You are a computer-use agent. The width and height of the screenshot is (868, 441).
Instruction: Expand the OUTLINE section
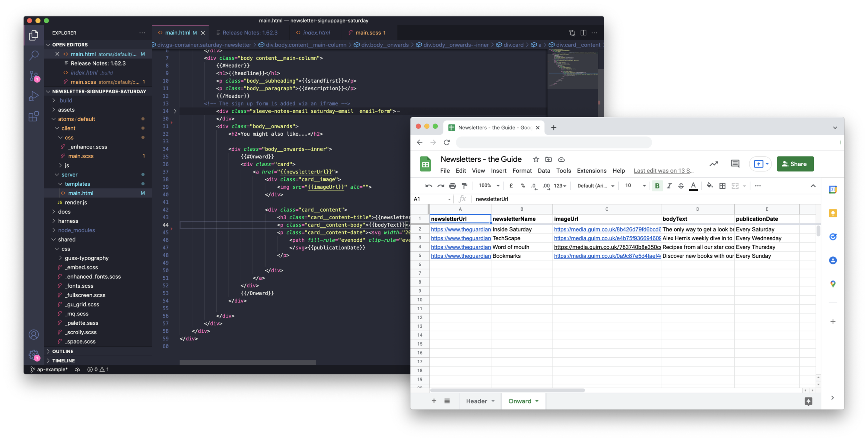(x=62, y=351)
